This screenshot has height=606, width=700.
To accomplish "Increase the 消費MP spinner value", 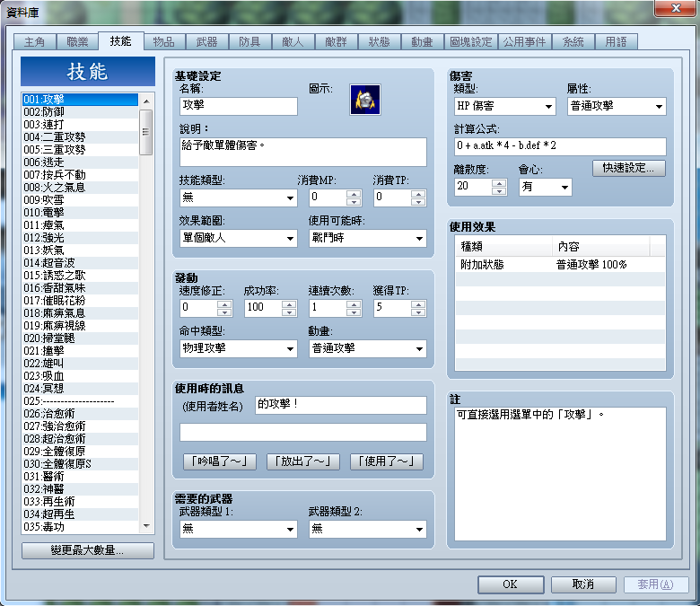I will (354, 194).
